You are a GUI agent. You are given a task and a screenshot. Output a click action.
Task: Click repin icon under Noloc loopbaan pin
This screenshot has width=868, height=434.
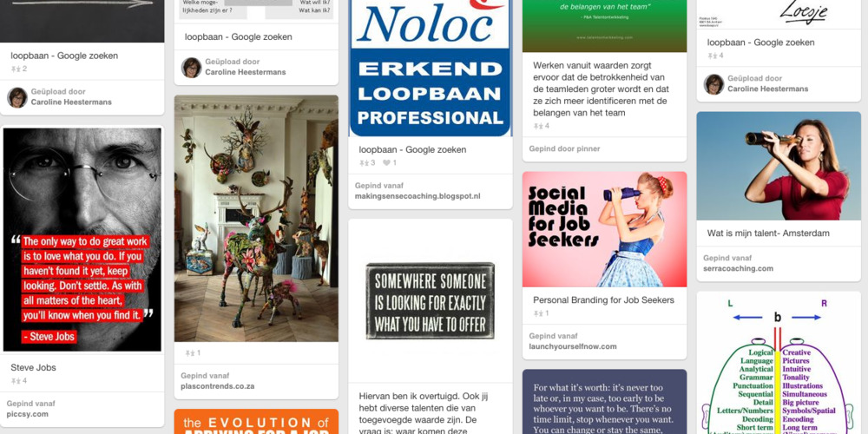[x=364, y=163]
